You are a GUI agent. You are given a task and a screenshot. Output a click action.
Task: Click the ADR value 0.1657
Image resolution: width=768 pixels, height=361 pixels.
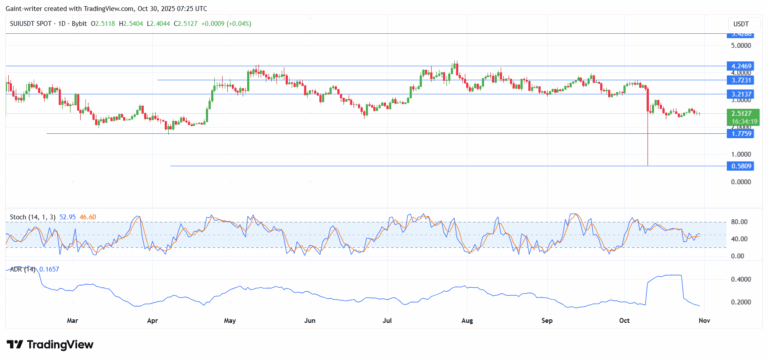pos(48,269)
